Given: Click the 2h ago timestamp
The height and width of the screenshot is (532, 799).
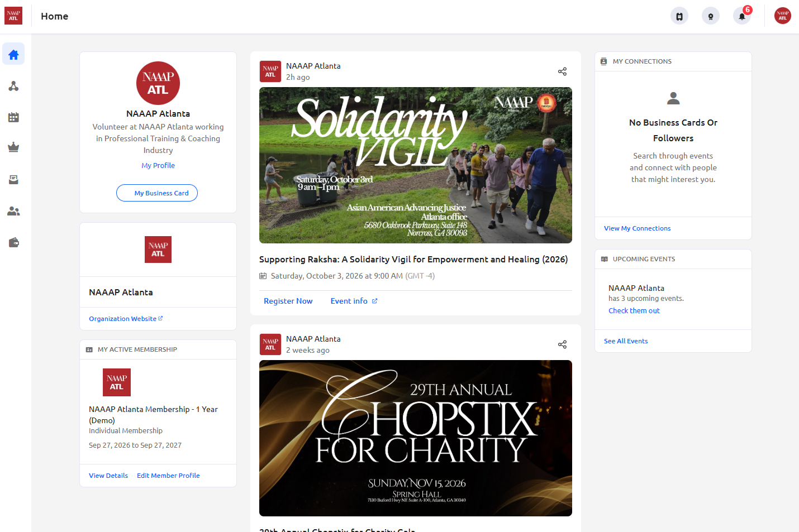Looking at the screenshot, I should (298, 78).
